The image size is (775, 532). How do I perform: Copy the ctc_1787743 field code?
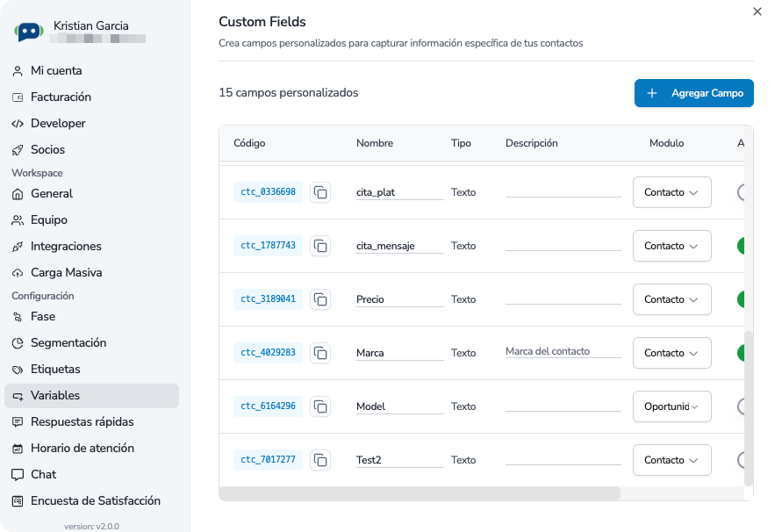tap(320, 246)
